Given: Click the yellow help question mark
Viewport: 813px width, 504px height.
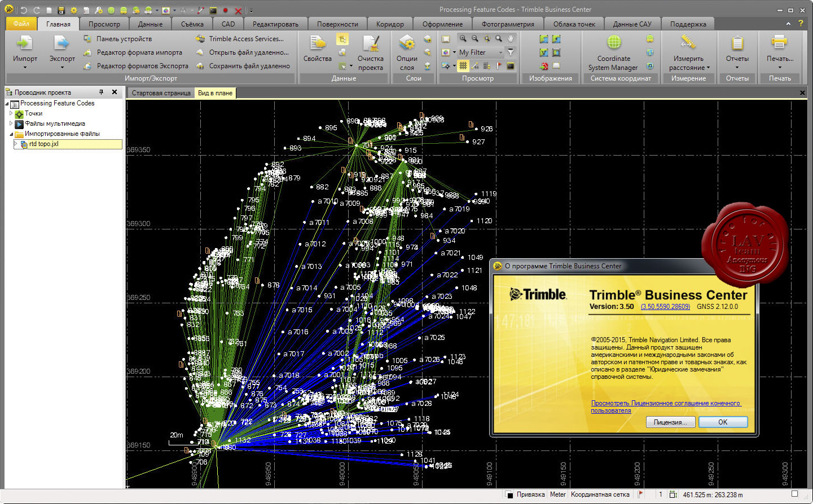Looking at the screenshot, I should (801, 24).
